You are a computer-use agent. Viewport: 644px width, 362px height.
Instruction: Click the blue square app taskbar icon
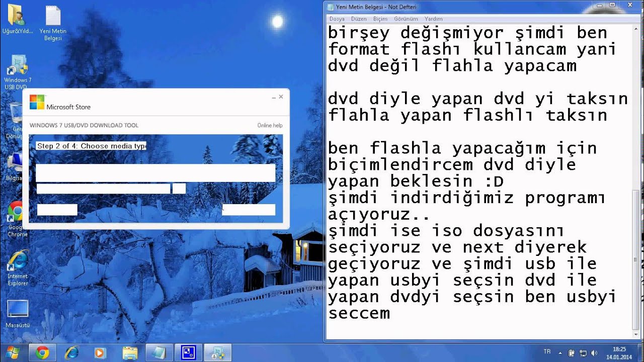[189, 353]
